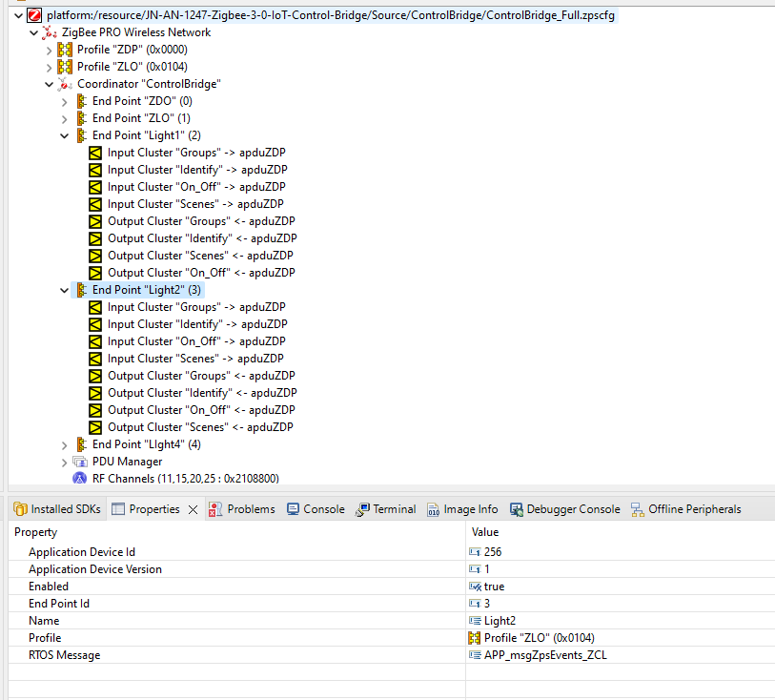
Task: Edit Application Device Id value 256
Action: click(621, 551)
